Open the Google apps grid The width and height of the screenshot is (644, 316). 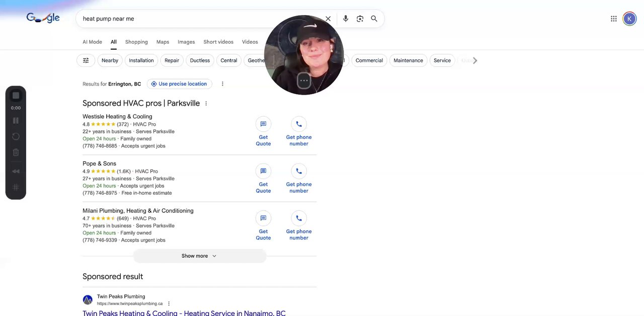[614, 19]
